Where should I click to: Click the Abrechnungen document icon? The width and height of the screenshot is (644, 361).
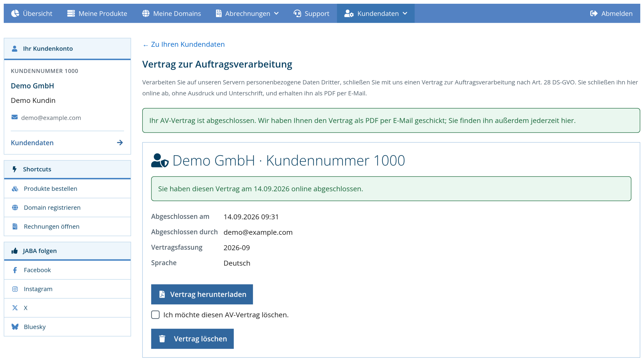coord(219,13)
